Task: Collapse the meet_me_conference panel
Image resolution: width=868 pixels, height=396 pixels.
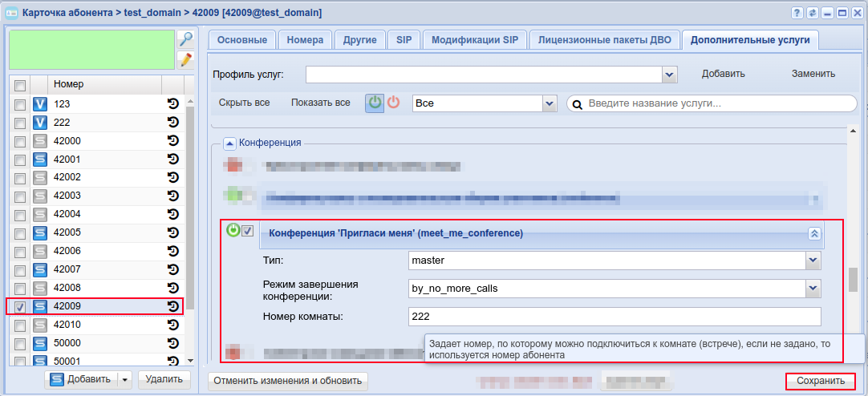Action: click(813, 233)
